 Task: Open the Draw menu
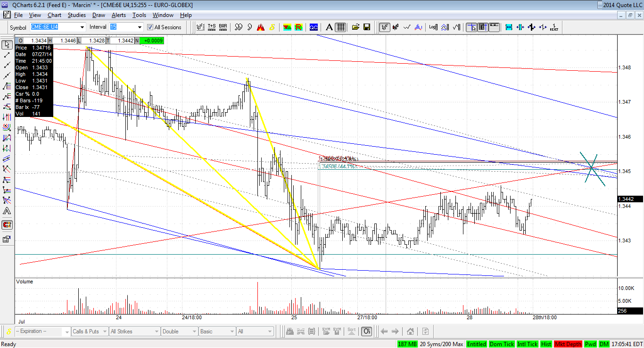[x=99, y=15]
